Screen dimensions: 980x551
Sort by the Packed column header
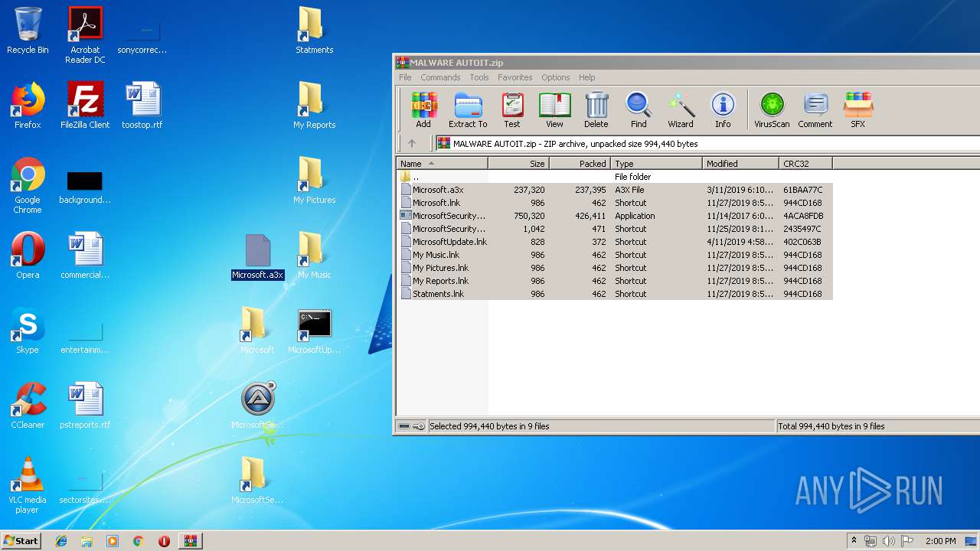[x=580, y=163]
